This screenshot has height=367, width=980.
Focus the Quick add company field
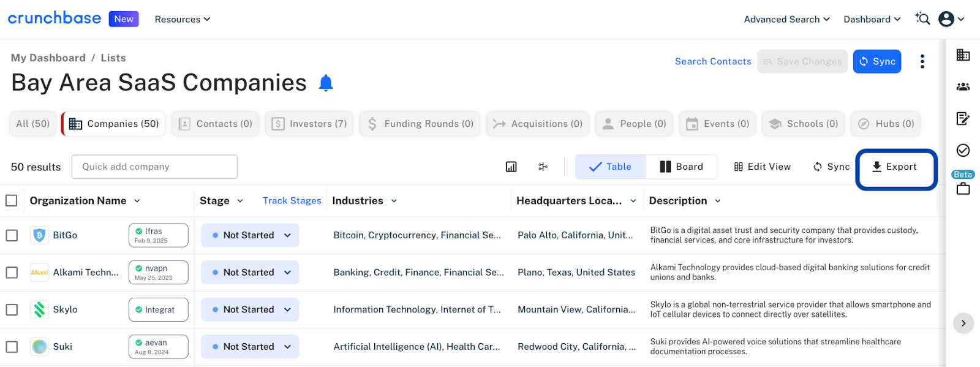(154, 167)
